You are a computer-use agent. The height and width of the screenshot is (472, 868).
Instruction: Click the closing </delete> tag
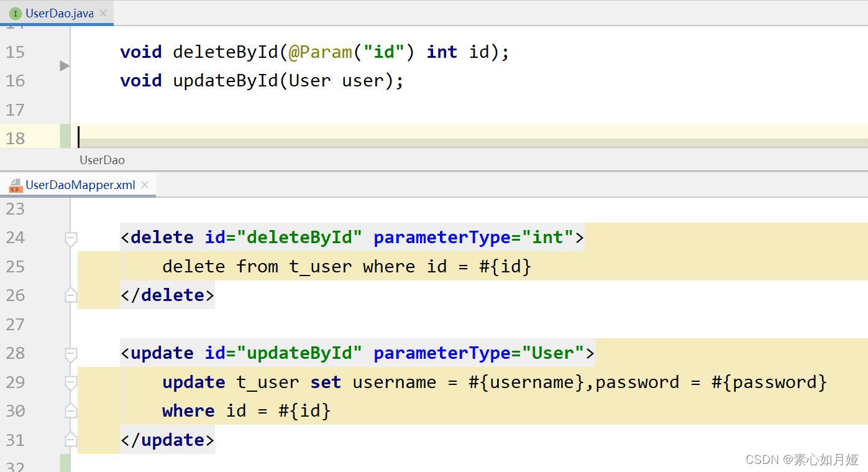(167, 295)
